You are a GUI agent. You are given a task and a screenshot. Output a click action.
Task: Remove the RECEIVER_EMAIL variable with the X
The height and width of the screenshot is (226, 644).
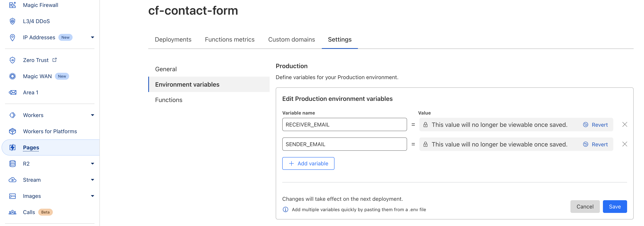[x=625, y=124]
